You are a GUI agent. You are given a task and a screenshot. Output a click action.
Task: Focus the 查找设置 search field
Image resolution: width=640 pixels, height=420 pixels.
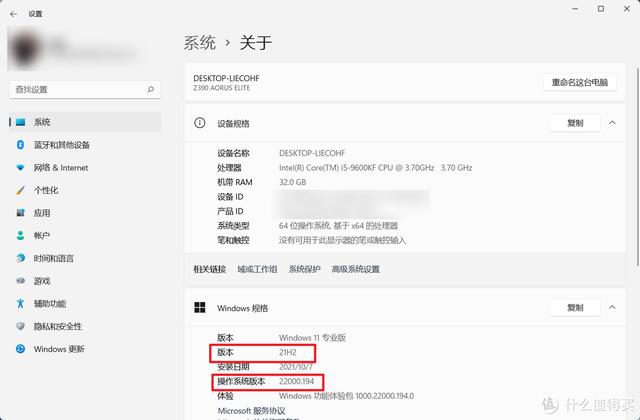point(85,89)
